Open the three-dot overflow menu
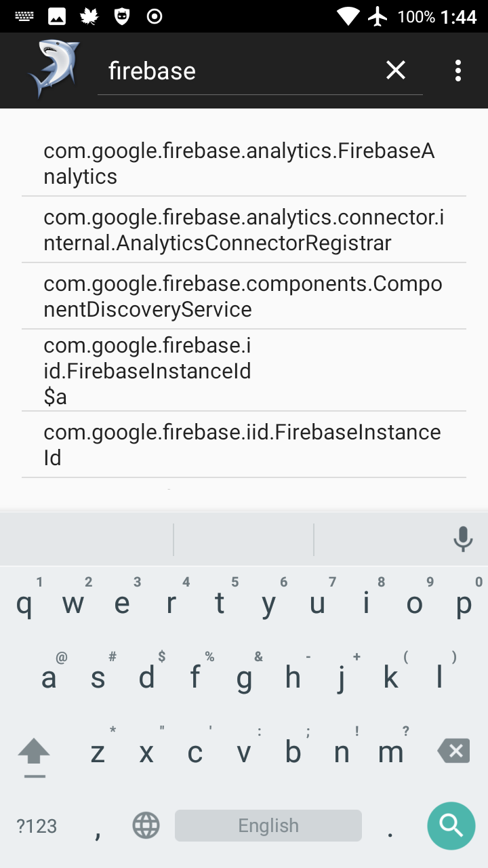The image size is (488, 868). 458,71
